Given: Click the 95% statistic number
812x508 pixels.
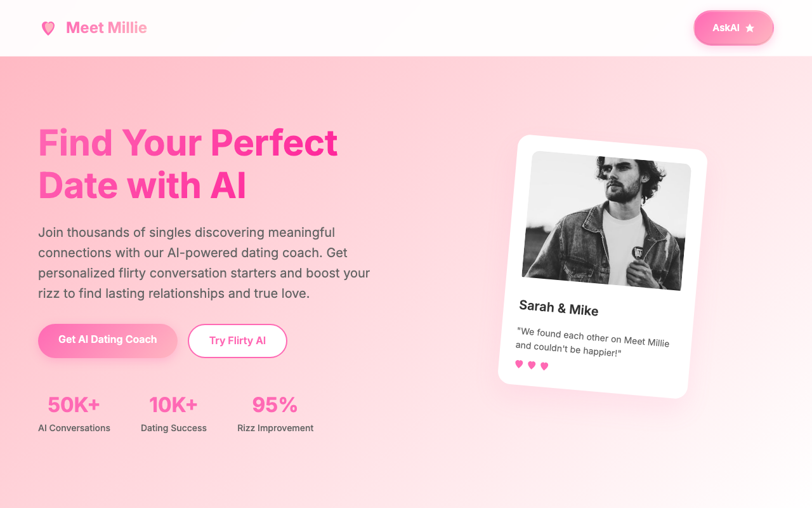Looking at the screenshot, I should [275, 404].
